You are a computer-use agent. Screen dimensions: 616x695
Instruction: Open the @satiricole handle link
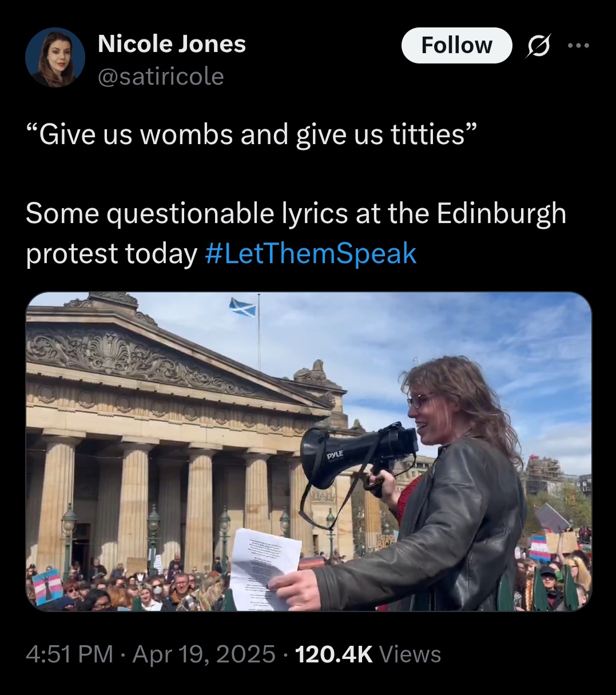tap(161, 76)
